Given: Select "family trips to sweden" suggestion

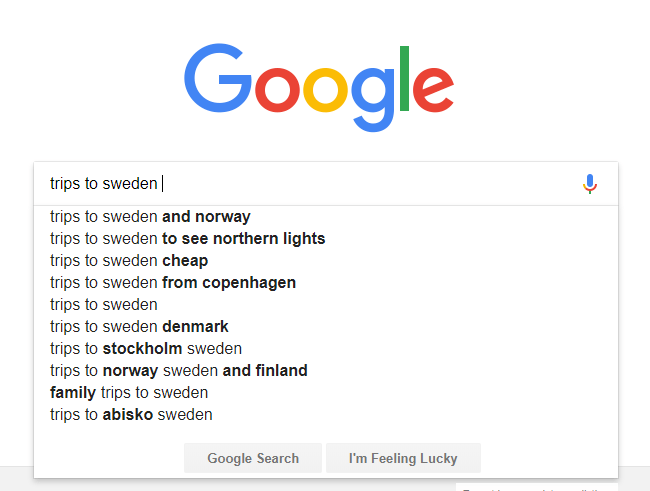Looking at the screenshot, I should point(129,393).
